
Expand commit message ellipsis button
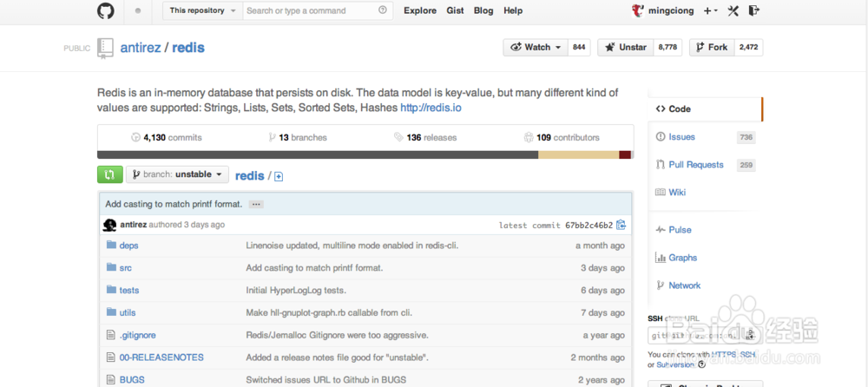coord(255,204)
